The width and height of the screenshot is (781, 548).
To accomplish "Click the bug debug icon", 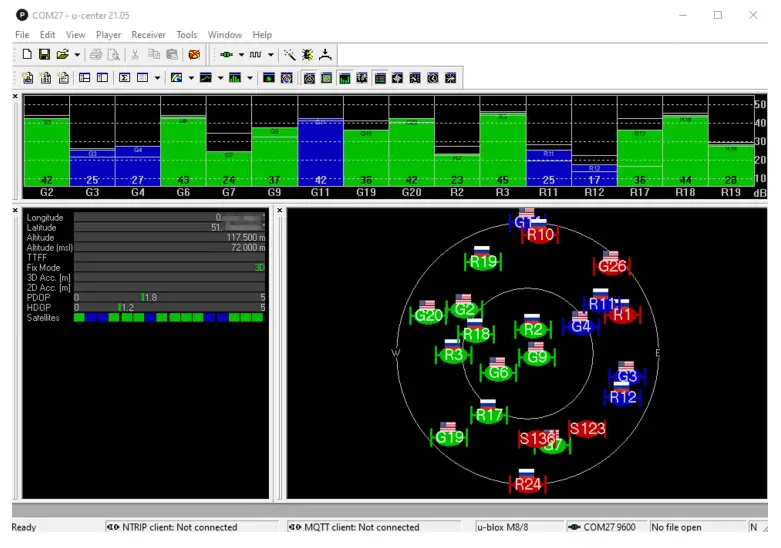I will click(x=307, y=54).
